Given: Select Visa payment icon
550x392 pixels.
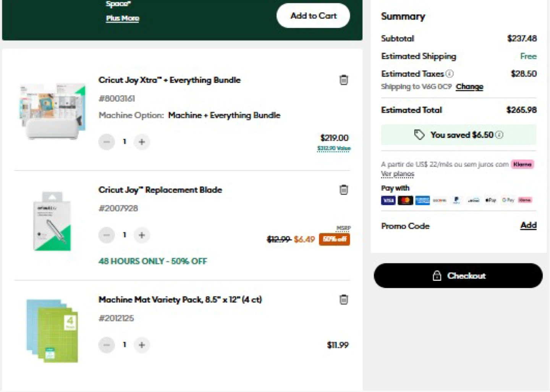Looking at the screenshot, I should point(388,200).
